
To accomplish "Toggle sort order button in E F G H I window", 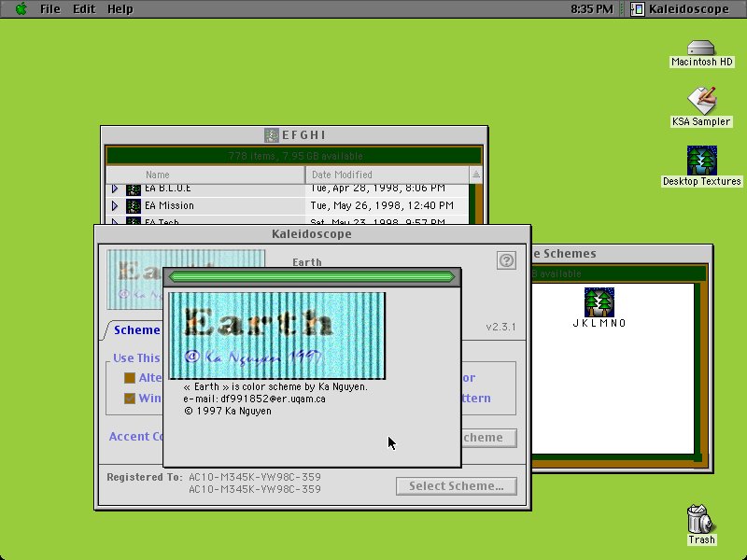I will tap(475, 175).
